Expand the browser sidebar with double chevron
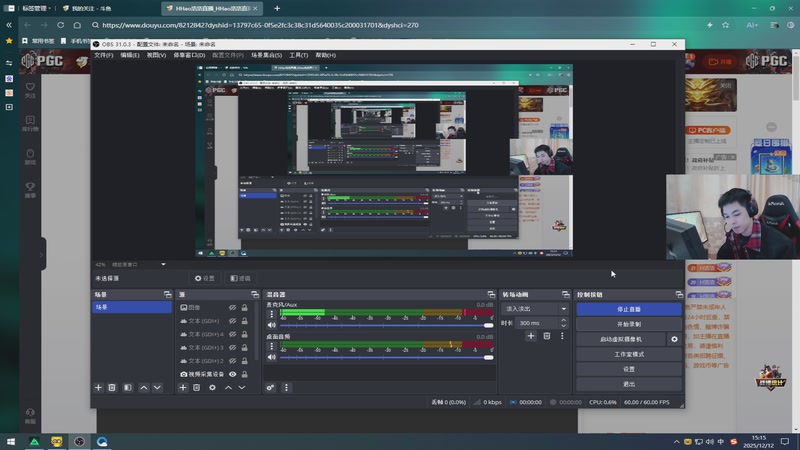Screen dimensions: 800x450 [9, 25]
